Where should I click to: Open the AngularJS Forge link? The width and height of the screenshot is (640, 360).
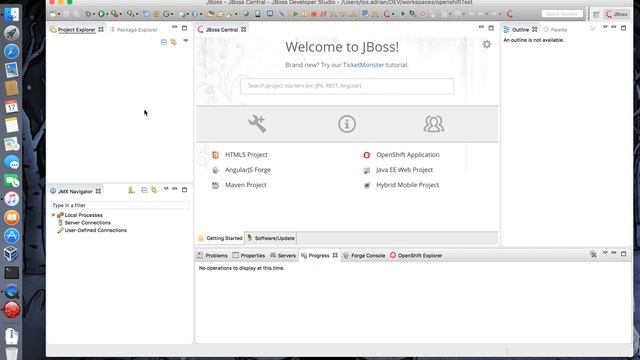pos(248,170)
